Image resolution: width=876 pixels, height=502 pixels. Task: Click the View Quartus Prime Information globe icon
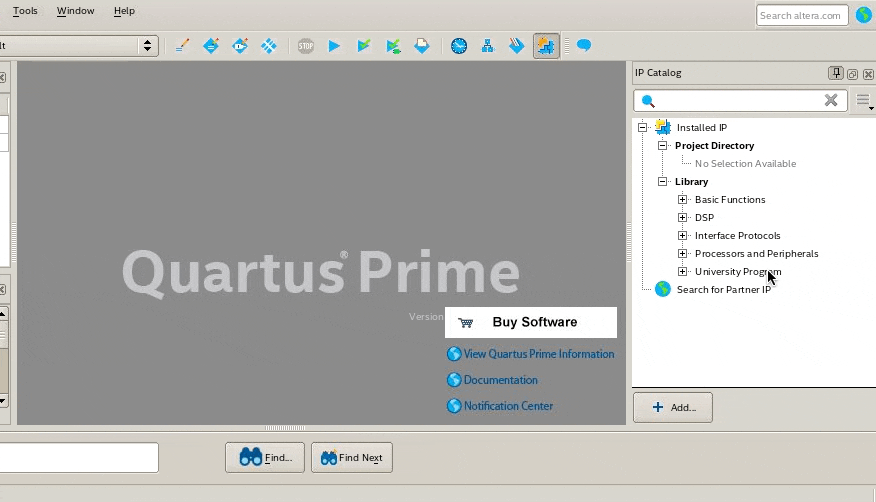coord(454,354)
